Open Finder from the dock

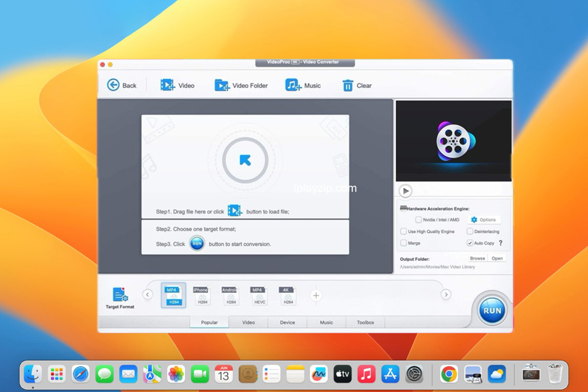click(33, 374)
